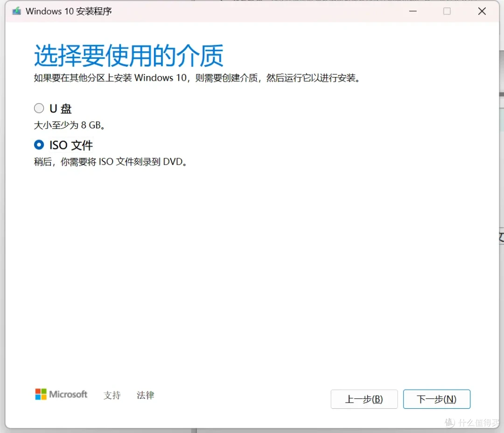
Task: Click the text about burning ISO to DVD
Action: pos(111,162)
